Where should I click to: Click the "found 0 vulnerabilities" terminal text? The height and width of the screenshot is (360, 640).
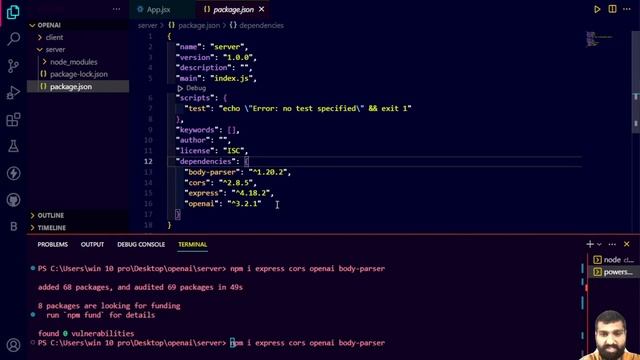pyautogui.click(x=86, y=333)
